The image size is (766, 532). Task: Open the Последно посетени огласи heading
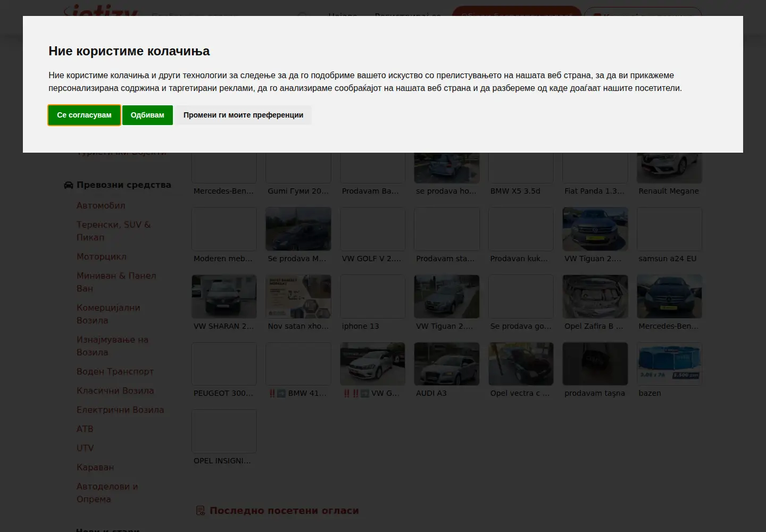tap(284, 511)
